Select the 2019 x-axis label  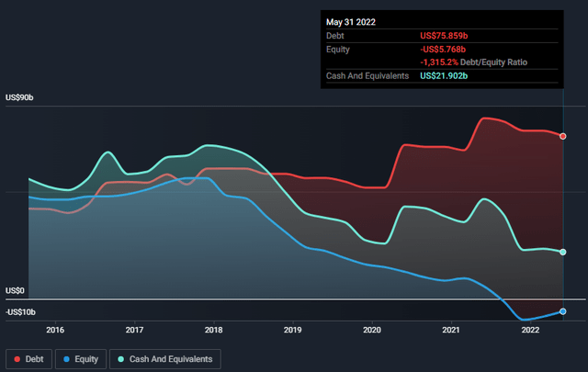293,329
